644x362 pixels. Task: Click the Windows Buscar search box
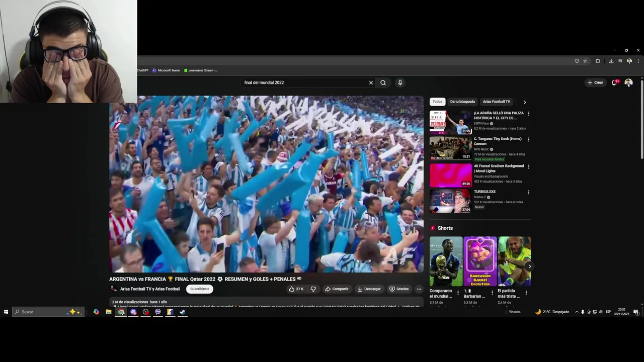48,312
